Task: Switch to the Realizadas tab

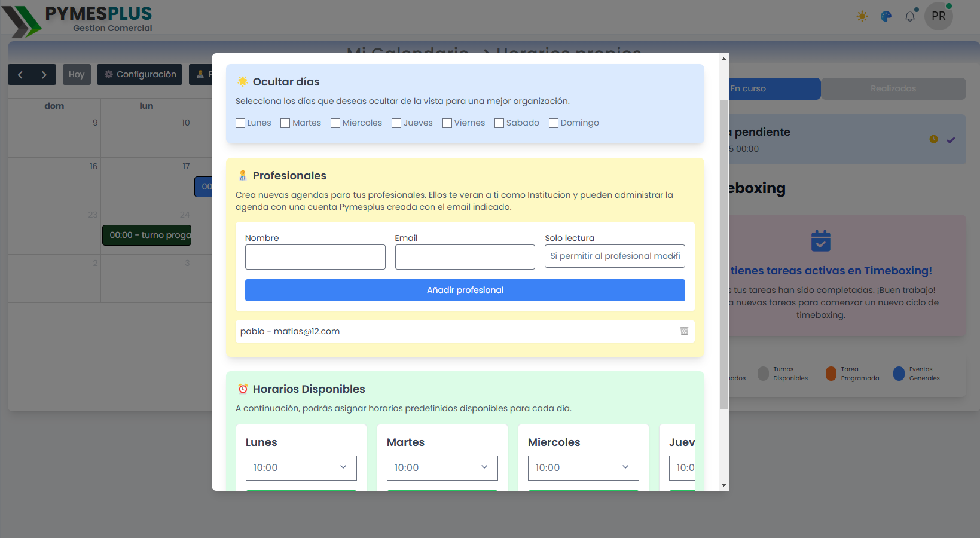Action: 893,88
